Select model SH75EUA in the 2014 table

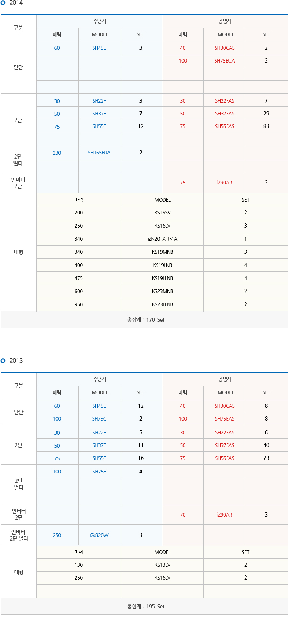pyautogui.click(x=225, y=61)
